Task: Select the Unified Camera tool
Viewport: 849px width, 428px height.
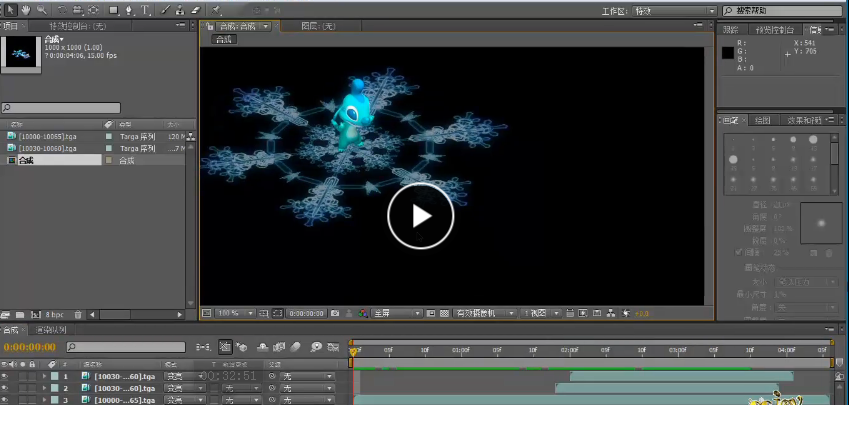Action: [77, 10]
